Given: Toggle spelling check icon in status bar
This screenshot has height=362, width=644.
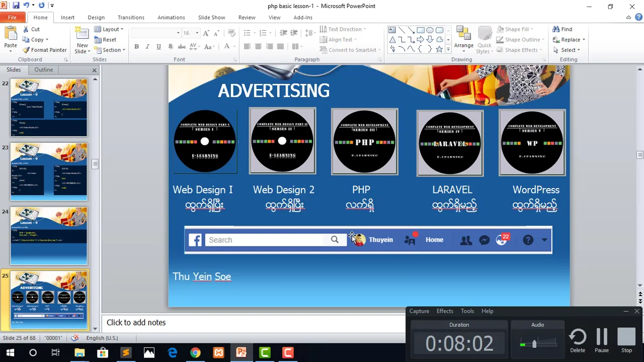Looking at the screenshot, I should click(x=75, y=338).
